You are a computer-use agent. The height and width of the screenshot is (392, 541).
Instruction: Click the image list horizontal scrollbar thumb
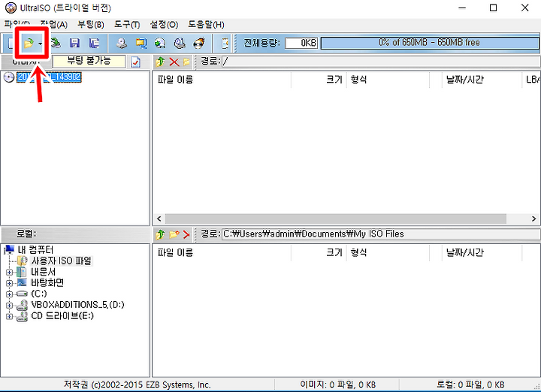[x=335, y=219]
